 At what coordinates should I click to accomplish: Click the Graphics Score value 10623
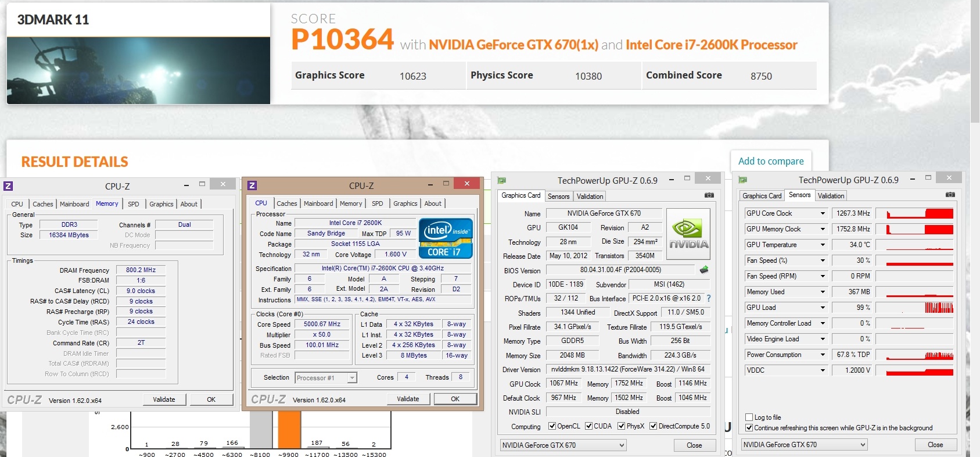[413, 76]
